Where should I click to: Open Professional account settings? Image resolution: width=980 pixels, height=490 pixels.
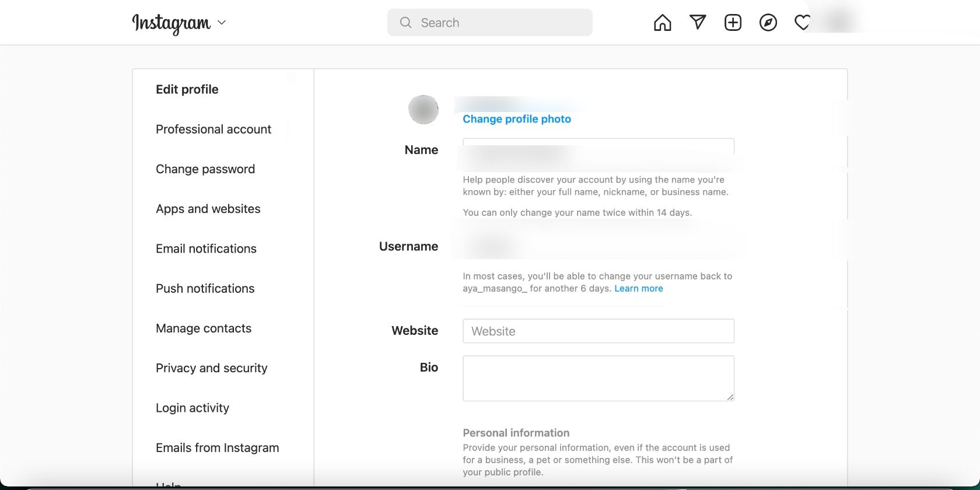pos(213,129)
